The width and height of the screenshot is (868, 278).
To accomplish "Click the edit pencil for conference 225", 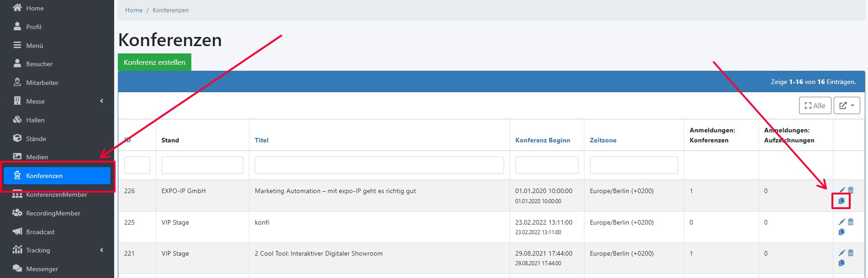I will pos(842,222).
